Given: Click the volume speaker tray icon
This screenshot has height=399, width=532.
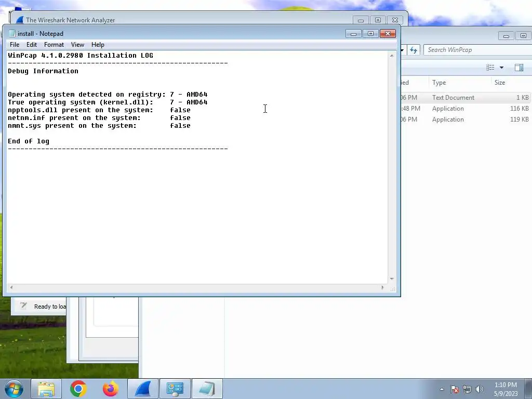Looking at the screenshot, I should click(480, 389).
